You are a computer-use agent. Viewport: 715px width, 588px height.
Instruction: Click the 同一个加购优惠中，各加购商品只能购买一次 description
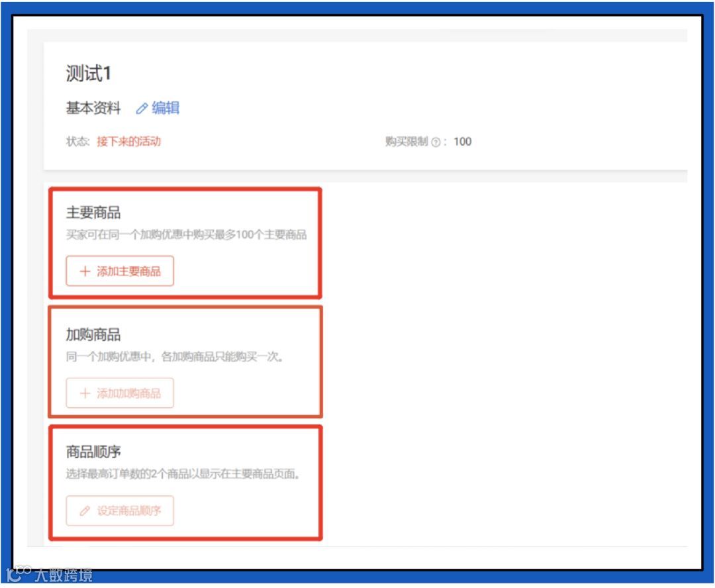(x=175, y=356)
